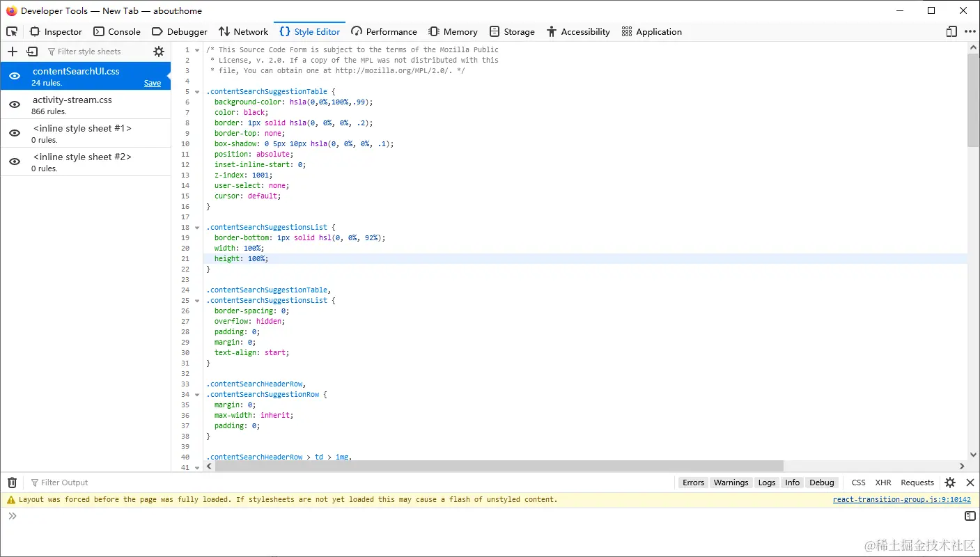
Task: Close the split console with X
Action: pyautogui.click(x=970, y=483)
